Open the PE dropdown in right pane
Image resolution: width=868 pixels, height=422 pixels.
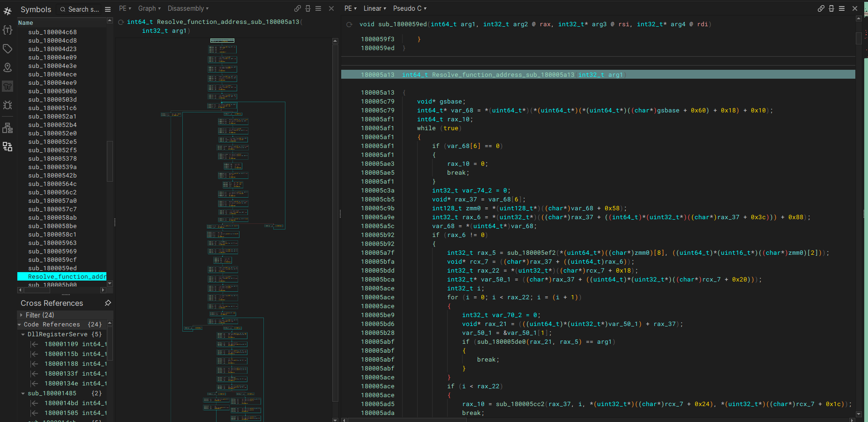pos(351,8)
